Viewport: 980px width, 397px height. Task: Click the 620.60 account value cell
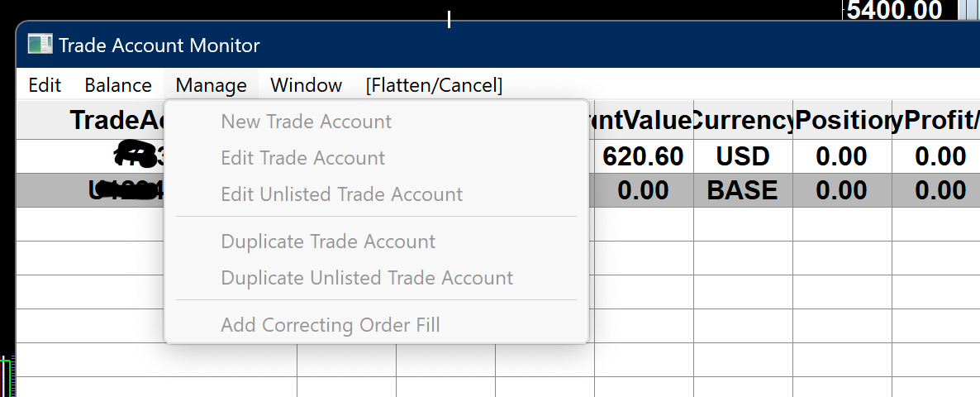point(643,156)
